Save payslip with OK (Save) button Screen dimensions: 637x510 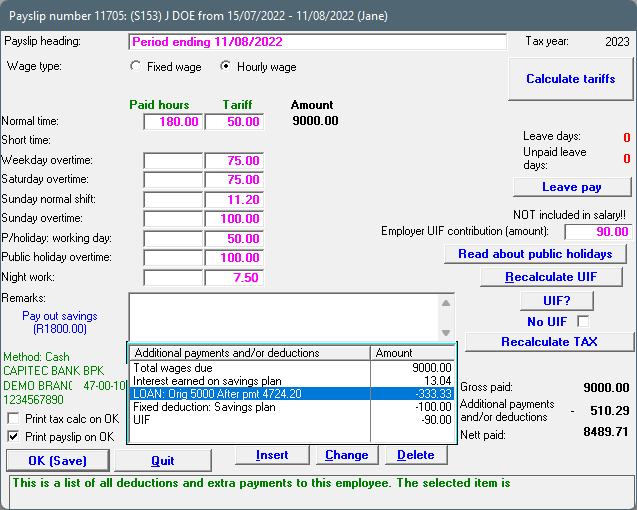(x=58, y=461)
